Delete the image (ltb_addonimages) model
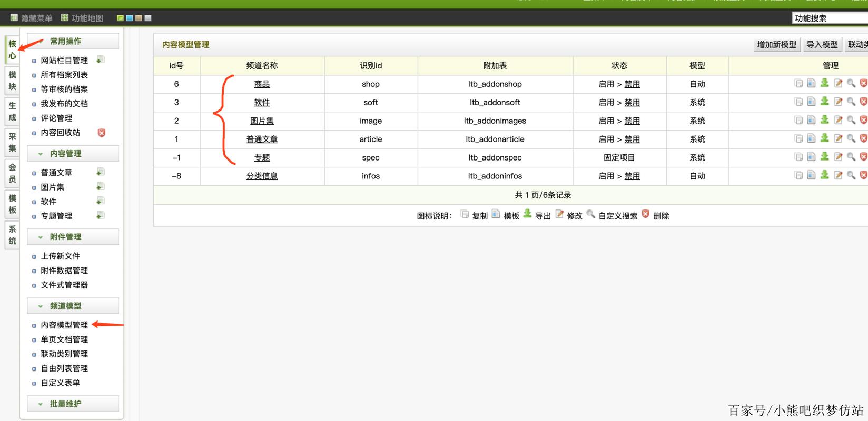The image size is (868, 421). point(863,120)
